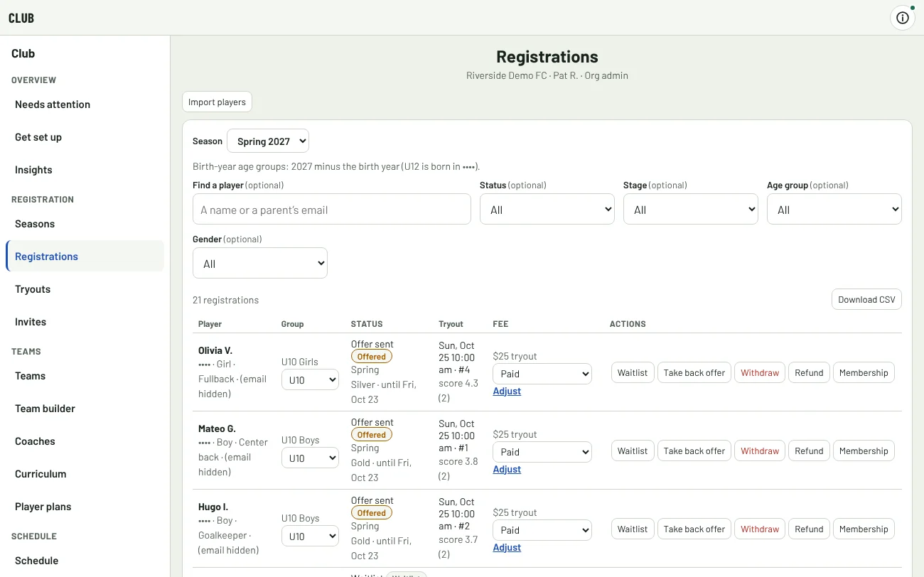This screenshot has width=924, height=577.
Task: Open Hugo I.'s fee status Paid dropdown
Action: (542, 530)
